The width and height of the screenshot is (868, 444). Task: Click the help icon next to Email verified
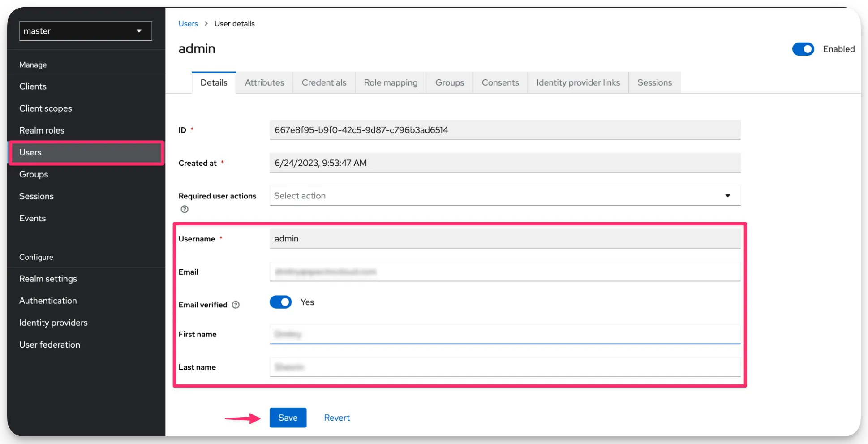(x=236, y=305)
